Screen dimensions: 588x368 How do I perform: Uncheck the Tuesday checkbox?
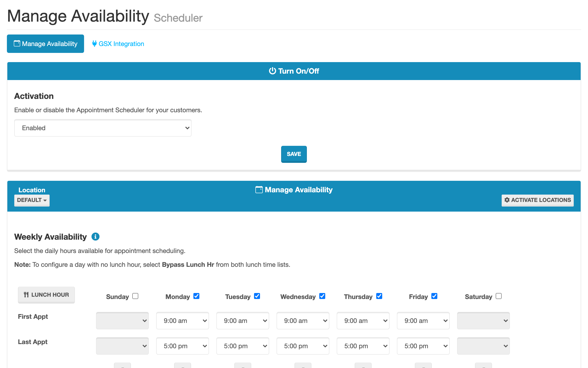pyautogui.click(x=257, y=296)
